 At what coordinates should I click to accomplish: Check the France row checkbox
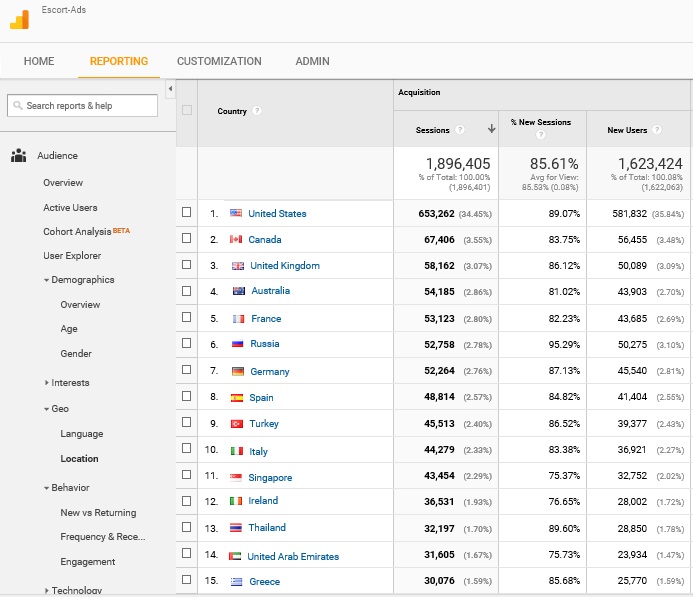coord(187,317)
